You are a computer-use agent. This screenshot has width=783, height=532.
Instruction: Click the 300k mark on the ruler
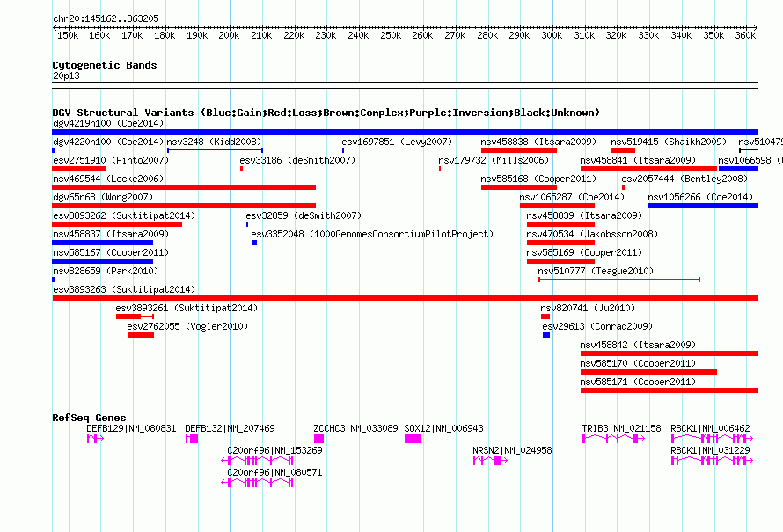pyautogui.click(x=552, y=35)
